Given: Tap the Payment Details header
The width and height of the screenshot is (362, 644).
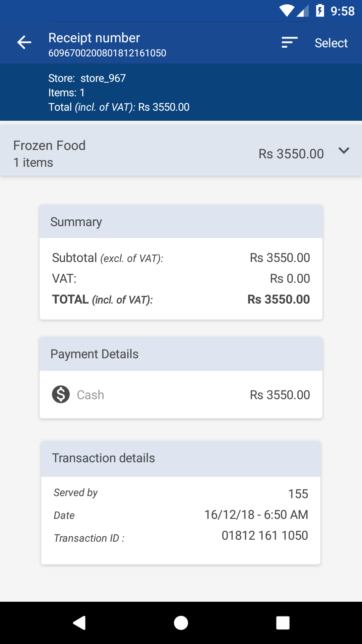Looking at the screenshot, I should pos(181,354).
